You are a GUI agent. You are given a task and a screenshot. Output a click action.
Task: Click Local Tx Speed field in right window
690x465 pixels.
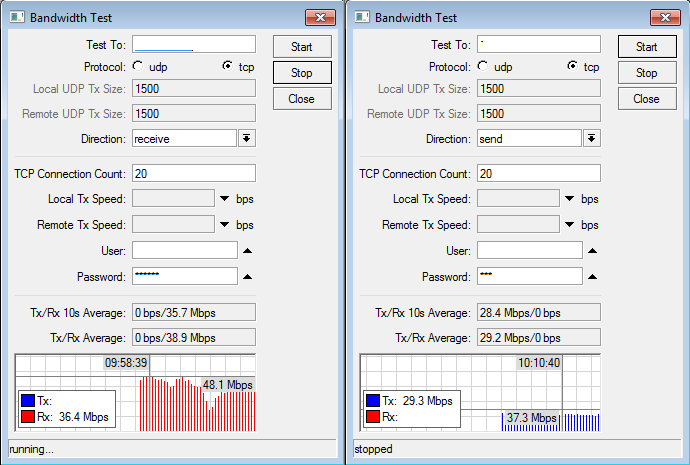519,198
